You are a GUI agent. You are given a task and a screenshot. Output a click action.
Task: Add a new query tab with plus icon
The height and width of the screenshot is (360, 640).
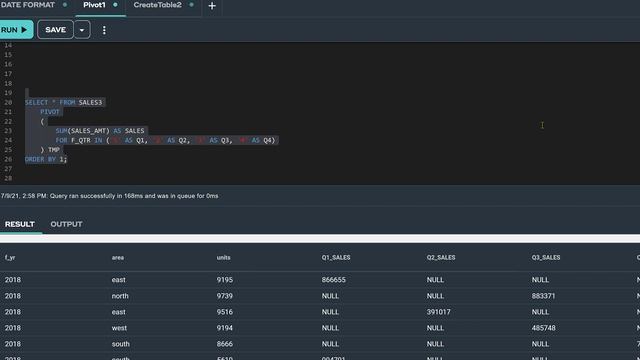point(212,6)
